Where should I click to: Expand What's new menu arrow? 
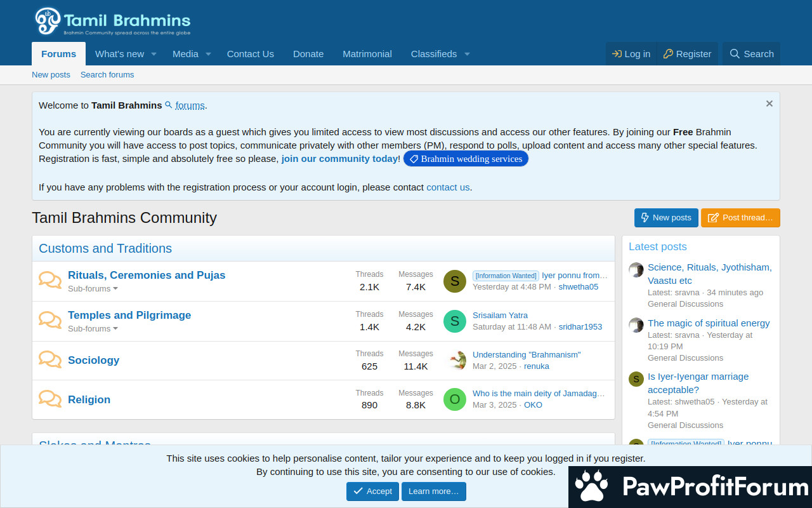(x=154, y=54)
